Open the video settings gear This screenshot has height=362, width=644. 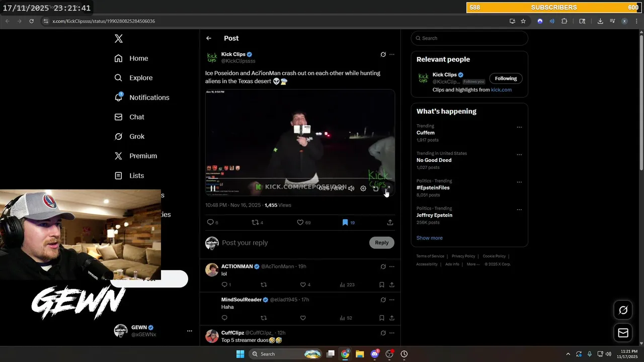tap(363, 189)
